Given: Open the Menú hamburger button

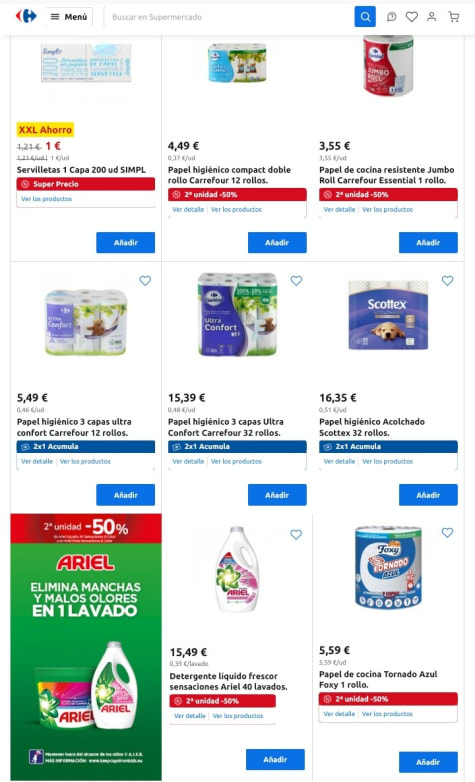Looking at the screenshot, I should [69, 17].
